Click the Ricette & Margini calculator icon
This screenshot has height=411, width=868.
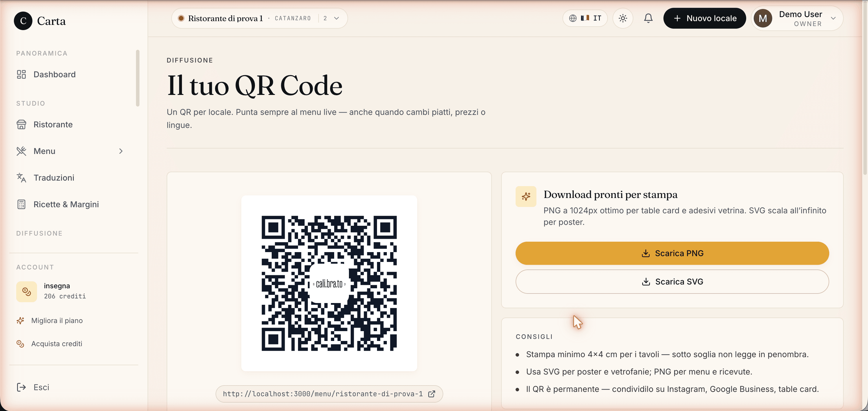click(21, 204)
